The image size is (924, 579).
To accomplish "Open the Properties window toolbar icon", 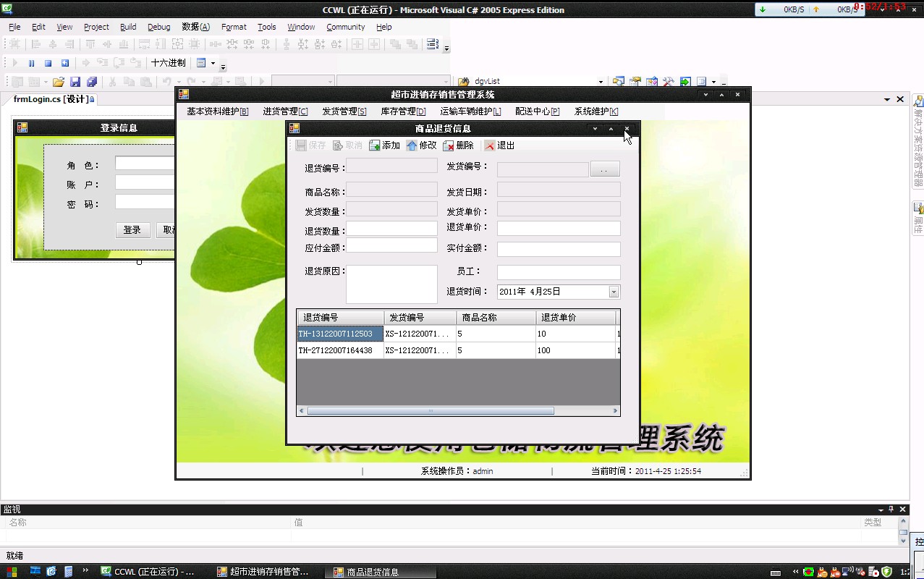I will coord(635,82).
